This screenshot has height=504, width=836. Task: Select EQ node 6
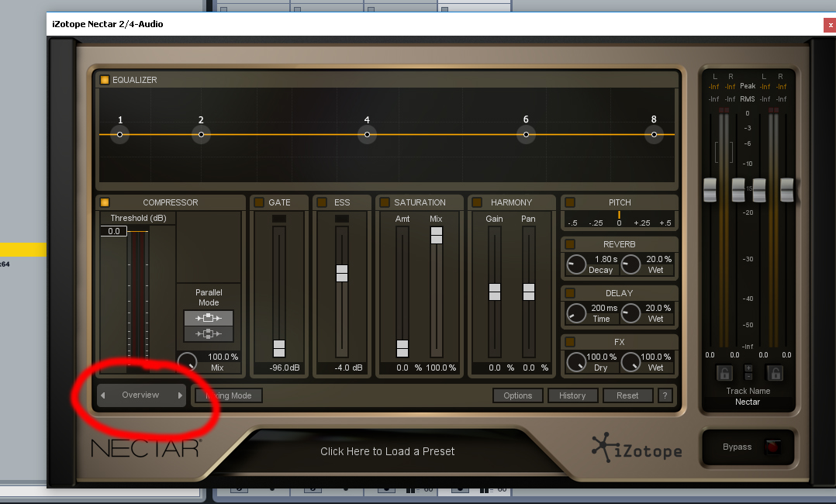coord(527,134)
